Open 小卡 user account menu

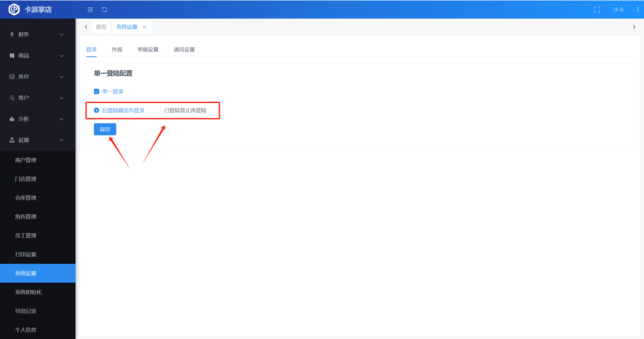618,10
